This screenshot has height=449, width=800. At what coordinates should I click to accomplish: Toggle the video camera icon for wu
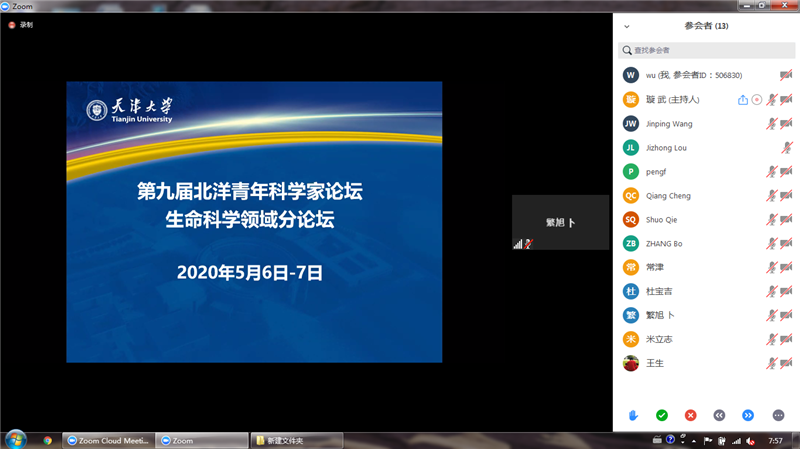pos(786,75)
